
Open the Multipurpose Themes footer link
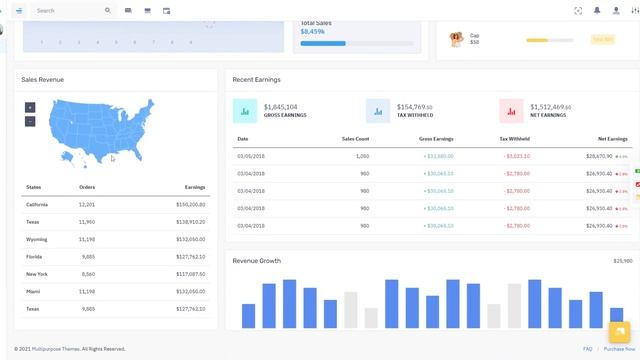click(56, 349)
